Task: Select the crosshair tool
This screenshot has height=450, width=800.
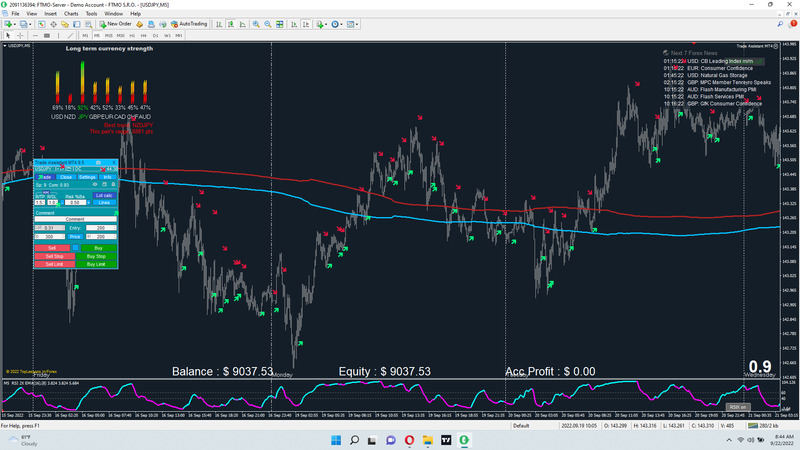Action: point(20,36)
